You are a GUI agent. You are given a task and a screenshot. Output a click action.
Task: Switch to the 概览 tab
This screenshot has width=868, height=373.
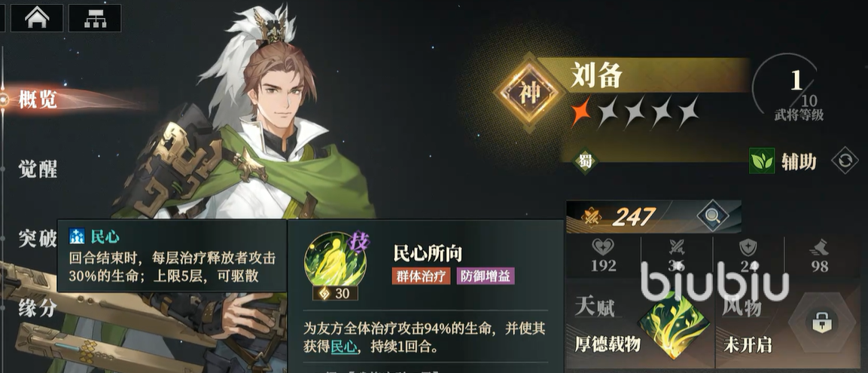pyautogui.click(x=38, y=99)
